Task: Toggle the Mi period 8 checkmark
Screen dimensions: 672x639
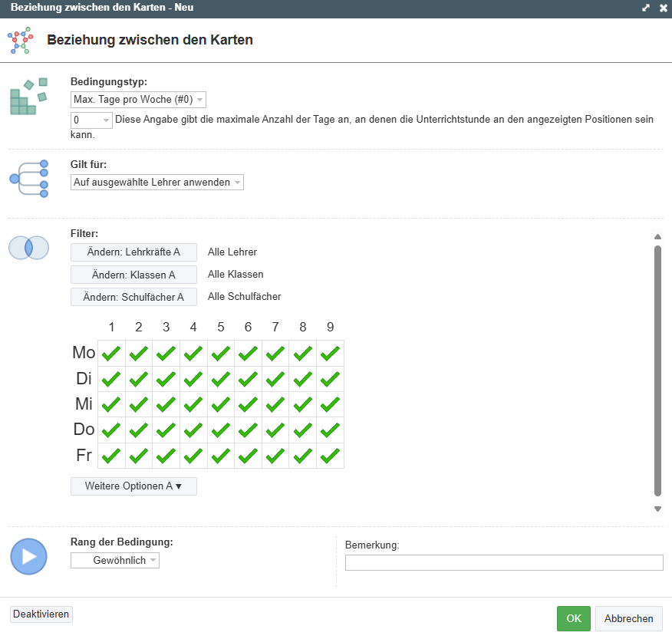Action: click(302, 404)
